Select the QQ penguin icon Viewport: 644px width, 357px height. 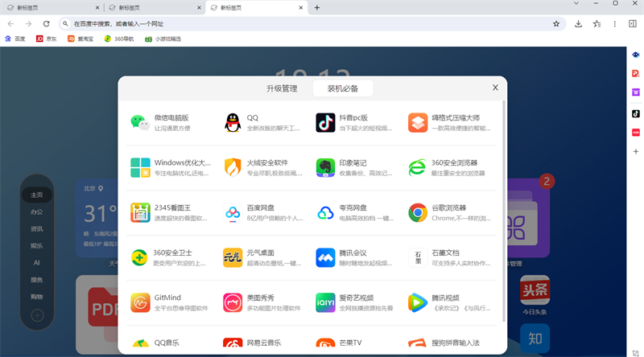pos(233,123)
